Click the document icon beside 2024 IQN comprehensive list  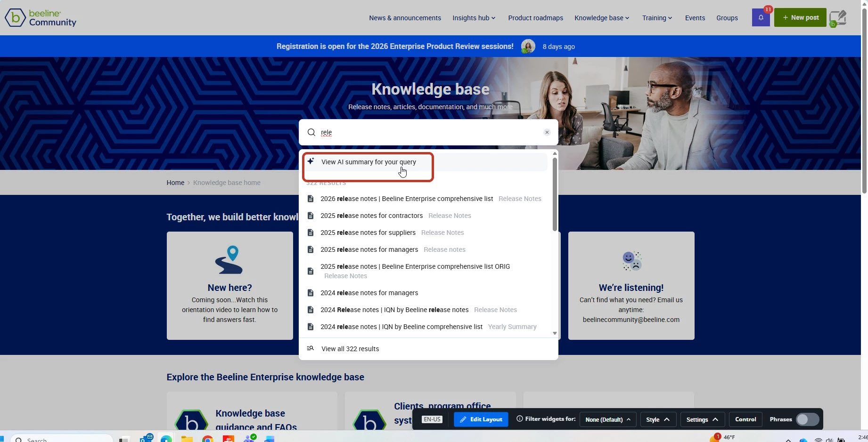point(311,327)
